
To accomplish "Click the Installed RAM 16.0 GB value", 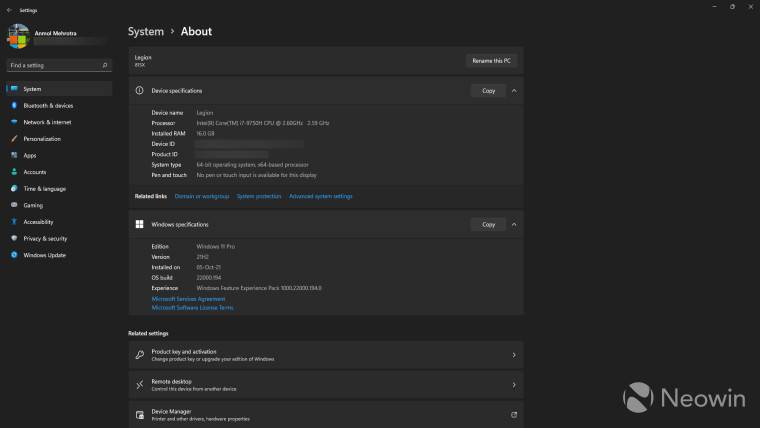I will pyautogui.click(x=205, y=133).
